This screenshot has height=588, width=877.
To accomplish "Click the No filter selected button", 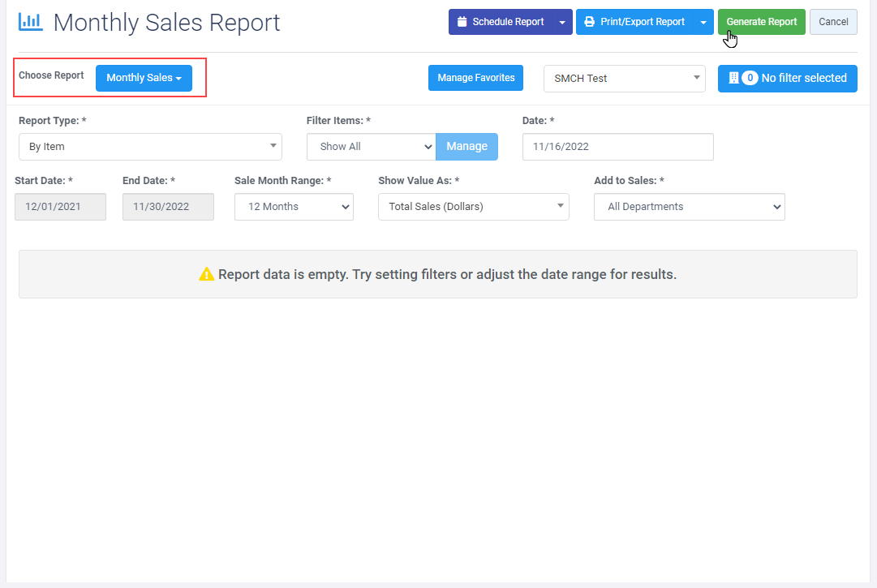I will (788, 78).
